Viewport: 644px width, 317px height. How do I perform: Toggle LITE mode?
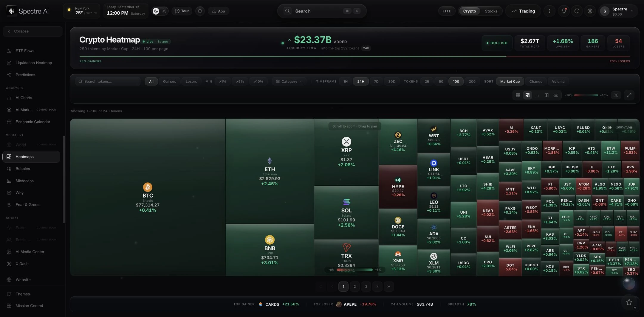coord(447,11)
